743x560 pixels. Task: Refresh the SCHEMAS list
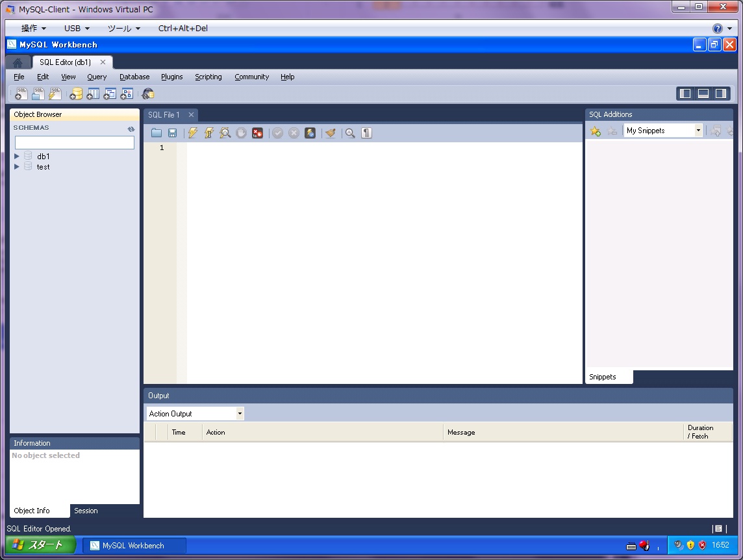(x=131, y=129)
